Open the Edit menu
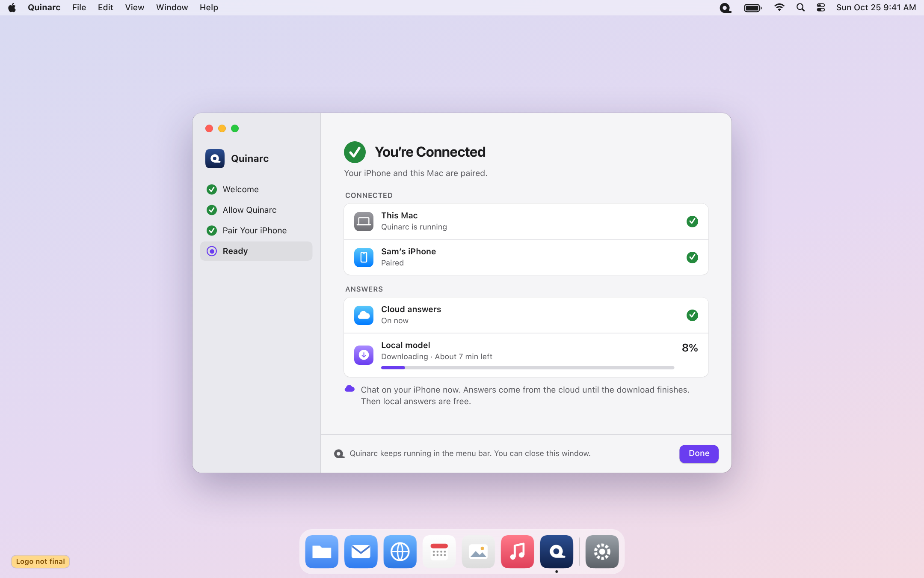 tap(105, 8)
